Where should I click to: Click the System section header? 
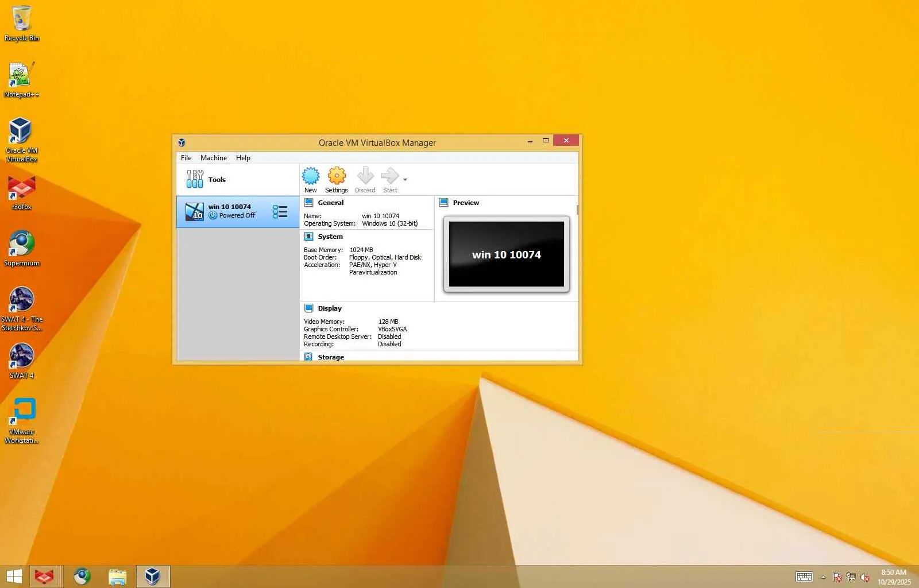click(330, 237)
